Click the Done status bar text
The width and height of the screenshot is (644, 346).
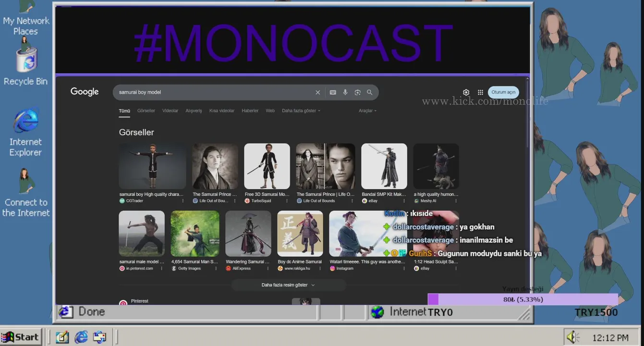click(x=91, y=312)
